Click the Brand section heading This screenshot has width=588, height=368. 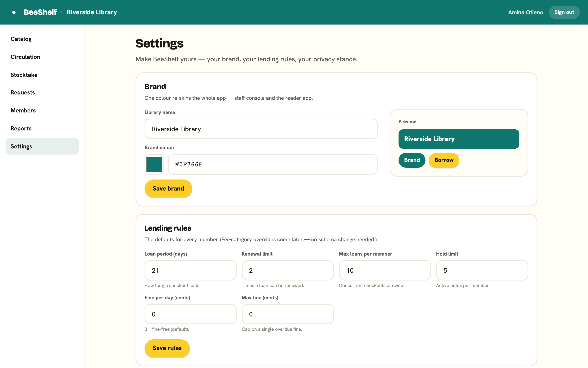pos(155,87)
